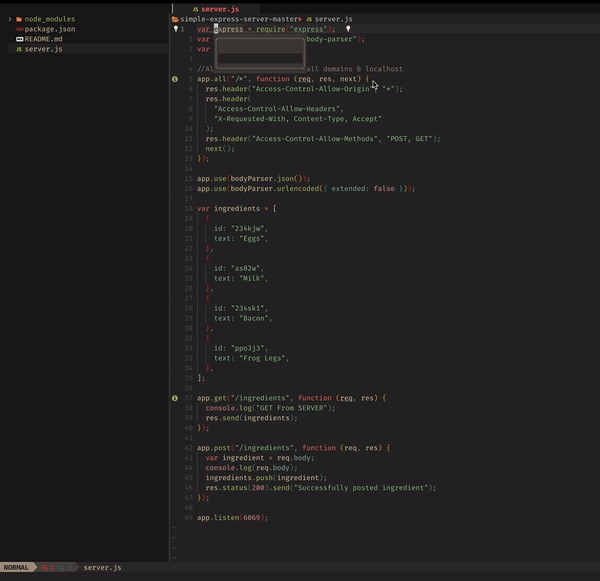Click the app.post "/ingredients" route line
The image size is (600, 581).
point(293,448)
